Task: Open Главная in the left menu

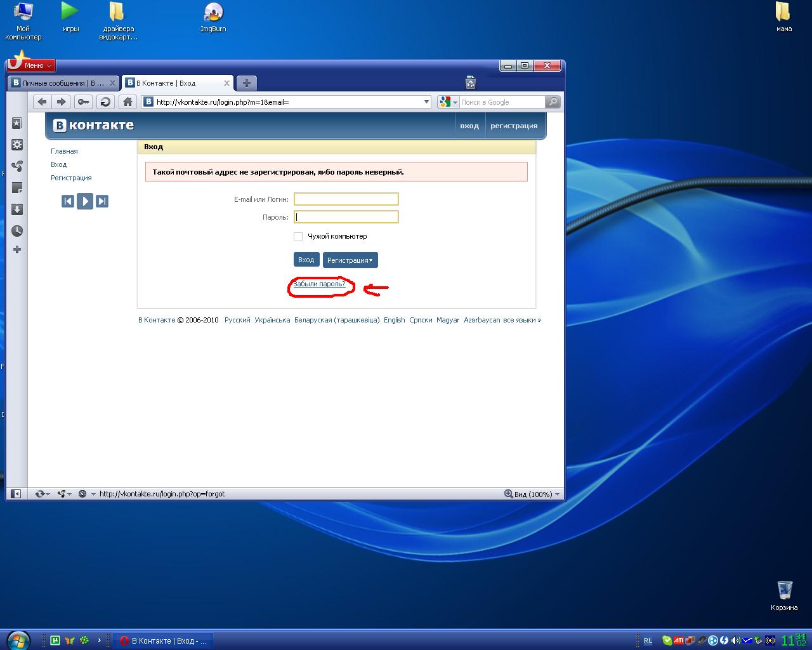Action: (64, 151)
